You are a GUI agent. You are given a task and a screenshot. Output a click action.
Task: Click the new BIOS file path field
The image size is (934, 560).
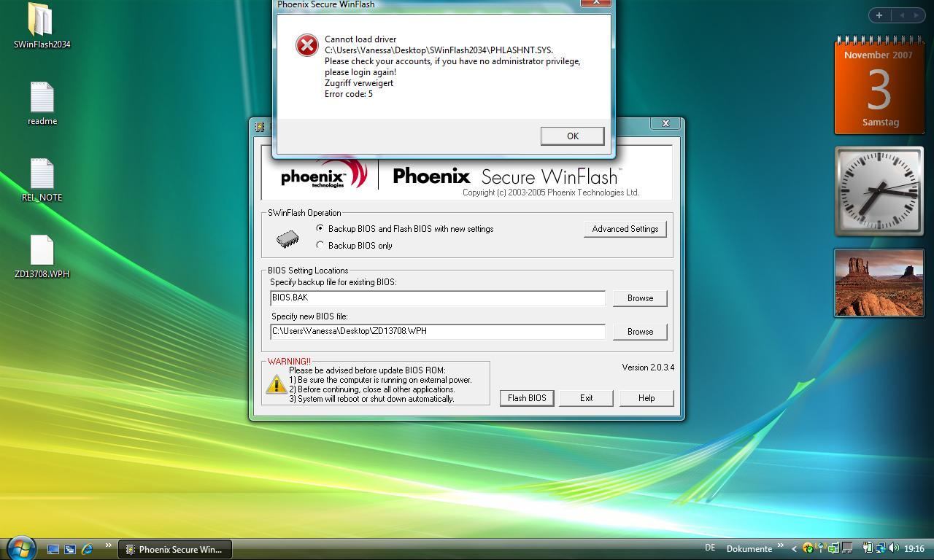point(438,331)
